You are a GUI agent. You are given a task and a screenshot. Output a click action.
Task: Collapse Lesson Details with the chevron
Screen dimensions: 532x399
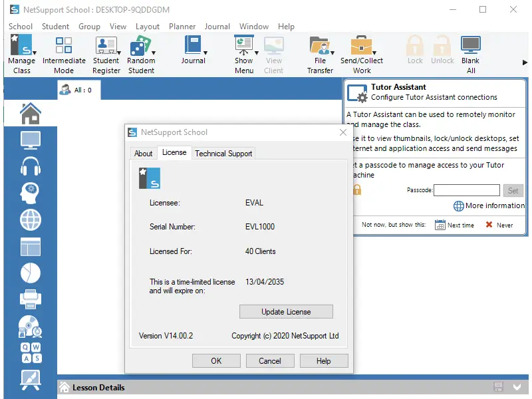[517, 386]
